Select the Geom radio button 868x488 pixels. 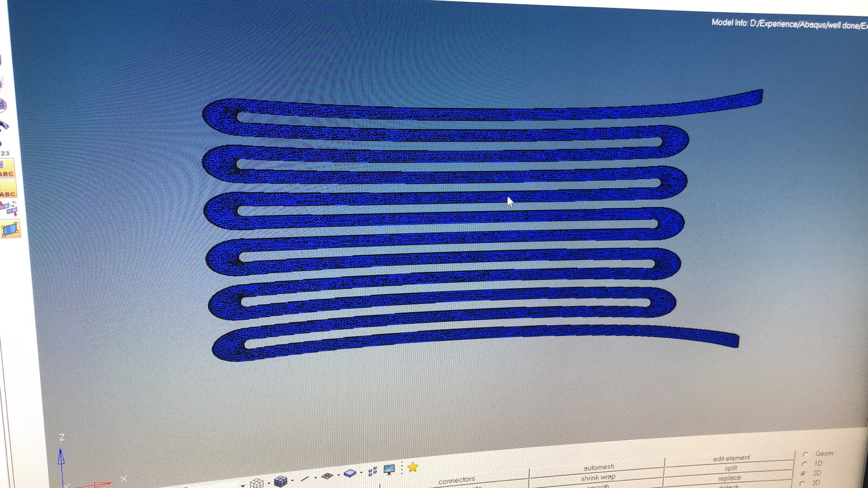[x=805, y=454]
